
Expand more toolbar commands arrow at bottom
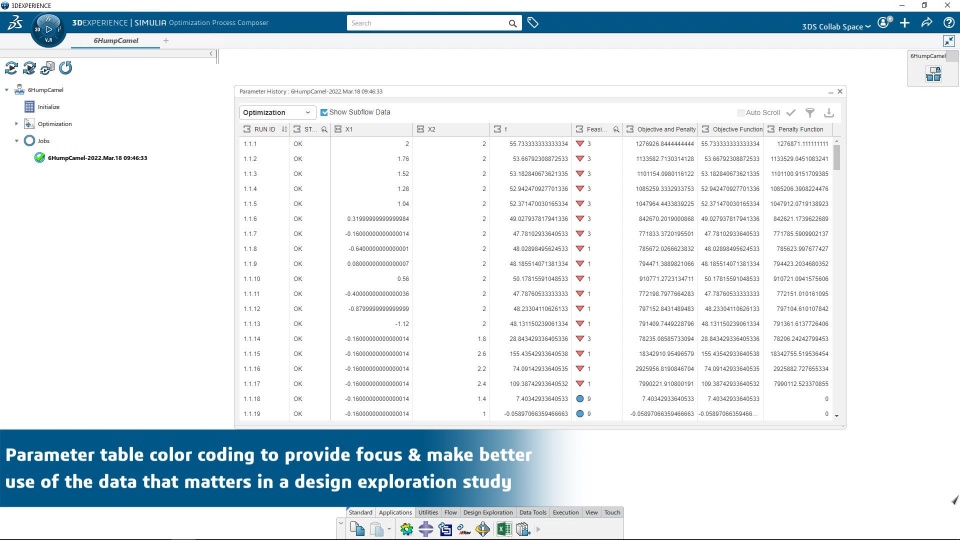[538, 529]
